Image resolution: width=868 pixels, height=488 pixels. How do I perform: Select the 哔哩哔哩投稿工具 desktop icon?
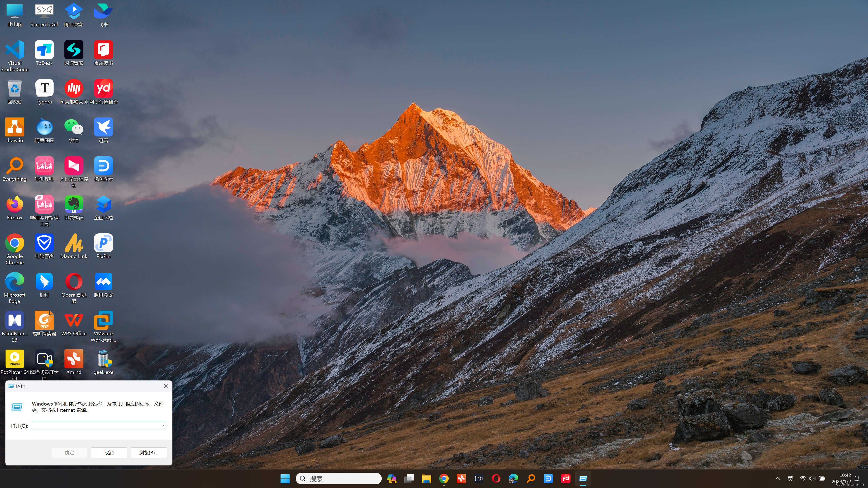coord(44,211)
